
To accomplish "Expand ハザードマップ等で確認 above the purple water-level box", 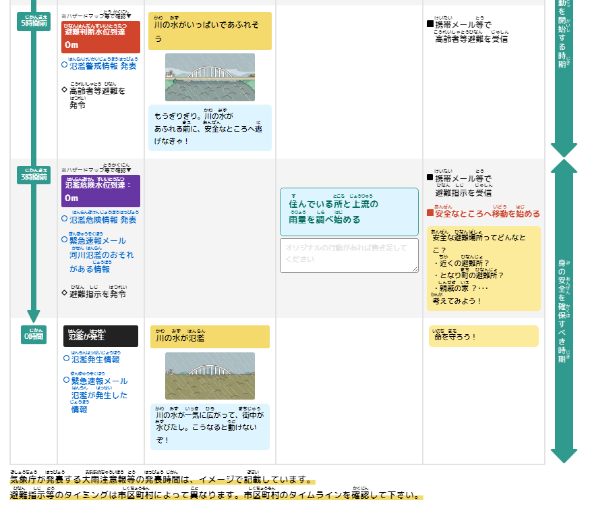I will (96, 169).
